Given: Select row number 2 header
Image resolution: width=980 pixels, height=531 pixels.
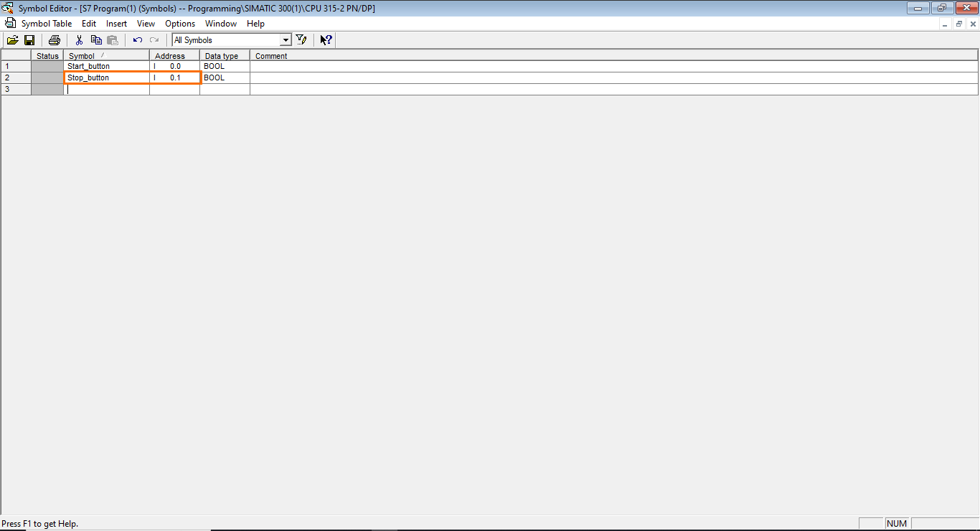Looking at the screenshot, I should [16, 77].
